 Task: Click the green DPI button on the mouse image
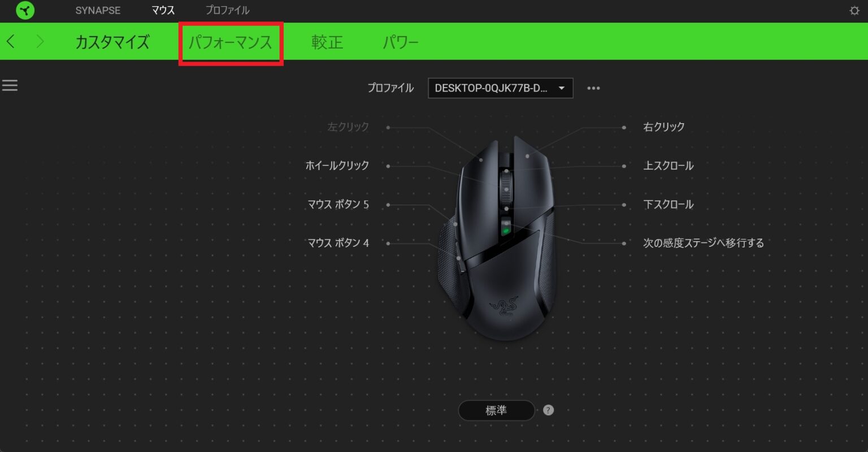[x=506, y=230]
